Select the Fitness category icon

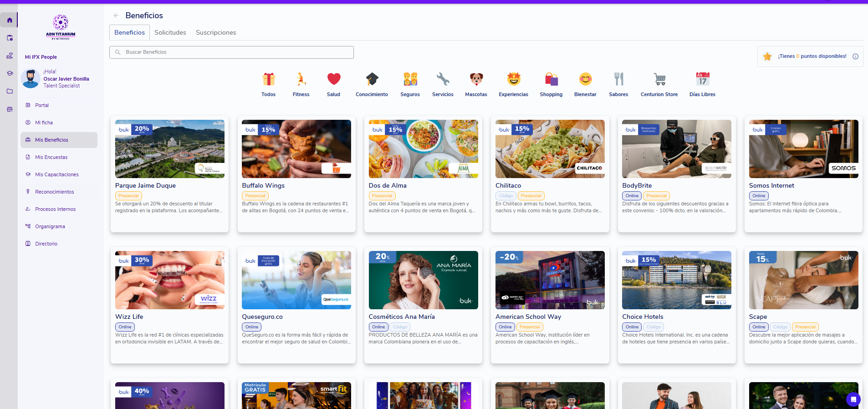pos(301,79)
